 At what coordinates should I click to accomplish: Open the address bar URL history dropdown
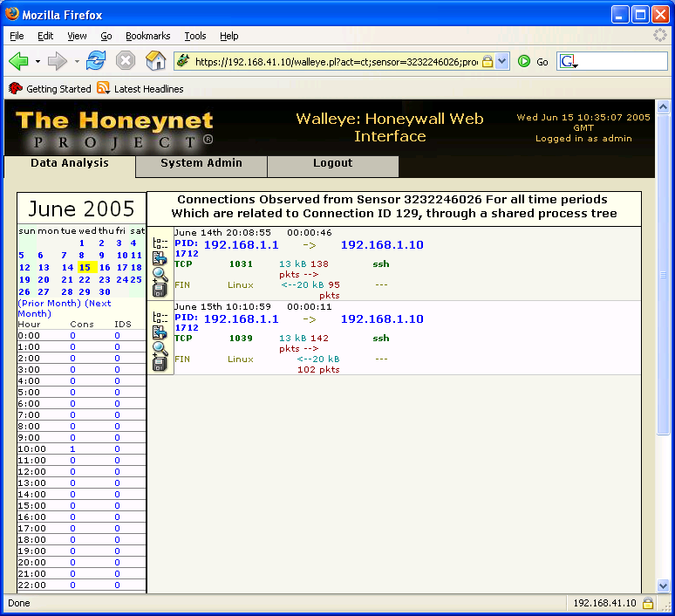click(x=502, y=61)
